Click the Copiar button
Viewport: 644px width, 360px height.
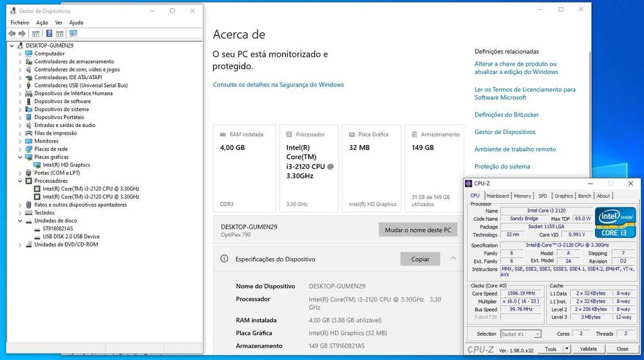pos(420,259)
